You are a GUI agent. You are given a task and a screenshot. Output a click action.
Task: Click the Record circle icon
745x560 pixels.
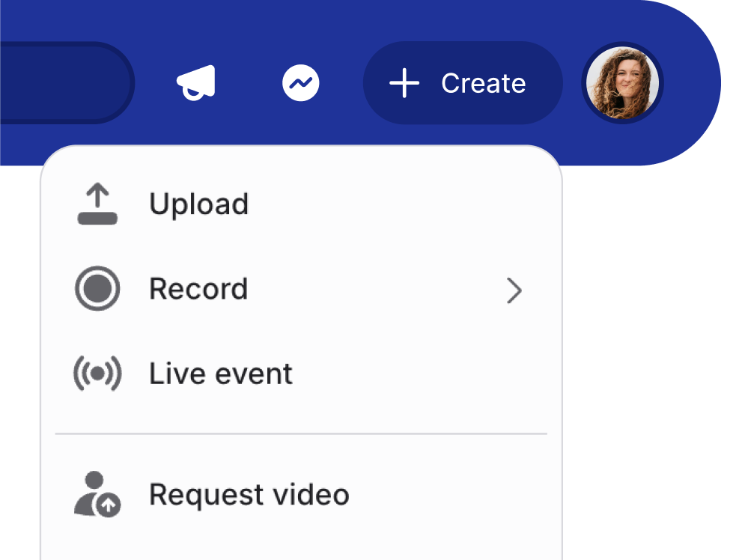click(x=97, y=289)
